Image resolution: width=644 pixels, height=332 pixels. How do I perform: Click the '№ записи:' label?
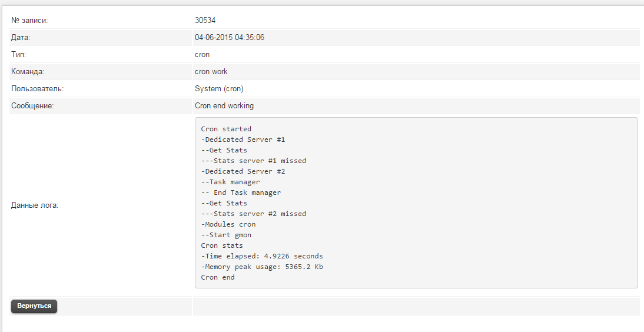[x=29, y=21]
